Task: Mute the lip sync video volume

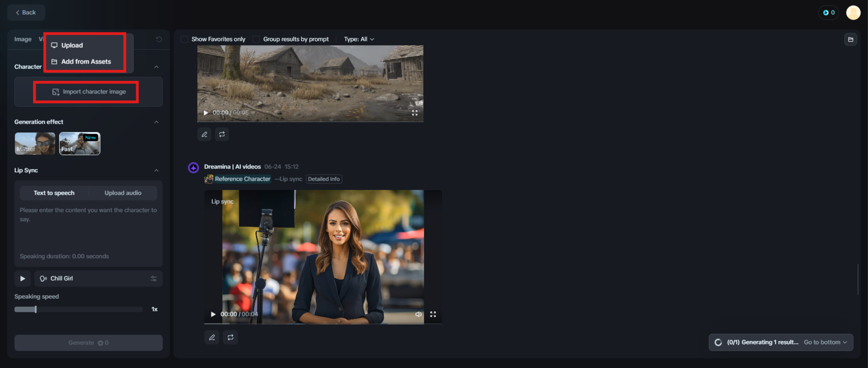Action: click(x=418, y=314)
